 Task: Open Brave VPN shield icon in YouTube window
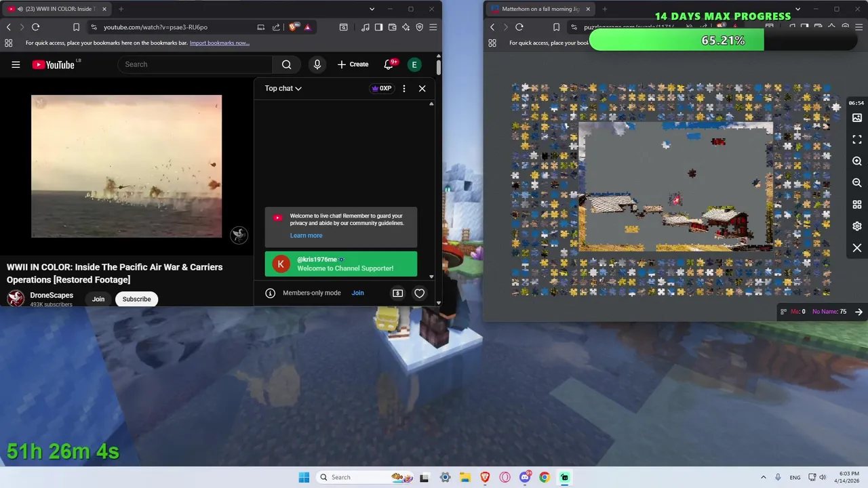pos(420,27)
